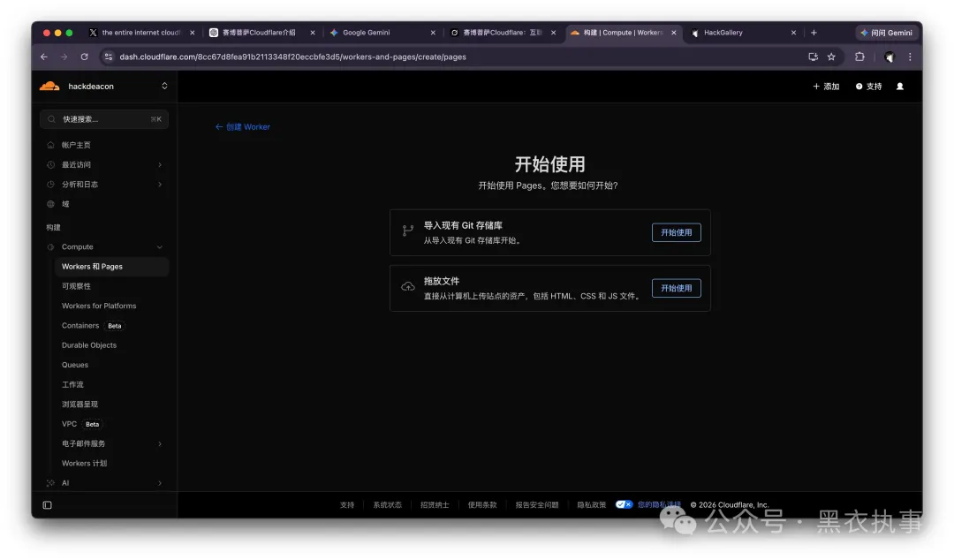The image size is (954, 560).
Task: Click the 域 globe icon
Action: point(50,204)
